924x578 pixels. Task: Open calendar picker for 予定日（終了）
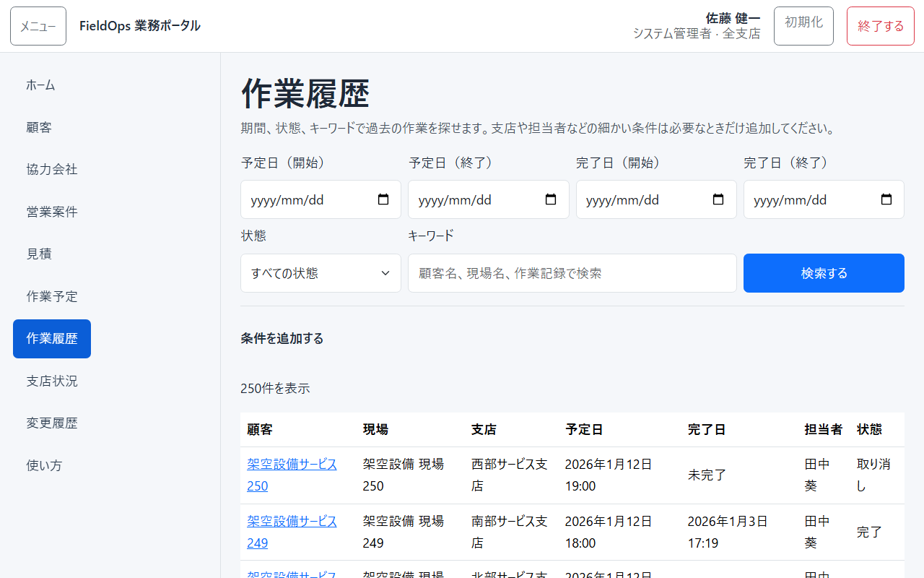(x=551, y=200)
